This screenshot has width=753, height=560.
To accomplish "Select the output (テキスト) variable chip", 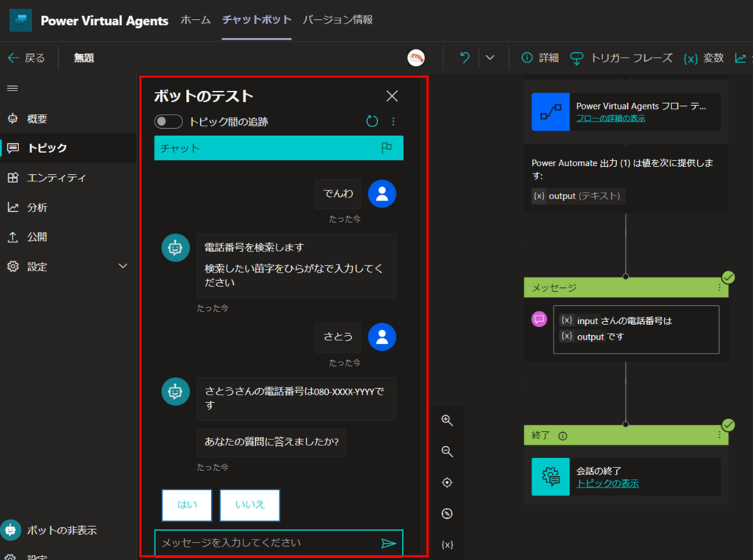I will [x=578, y=195].
